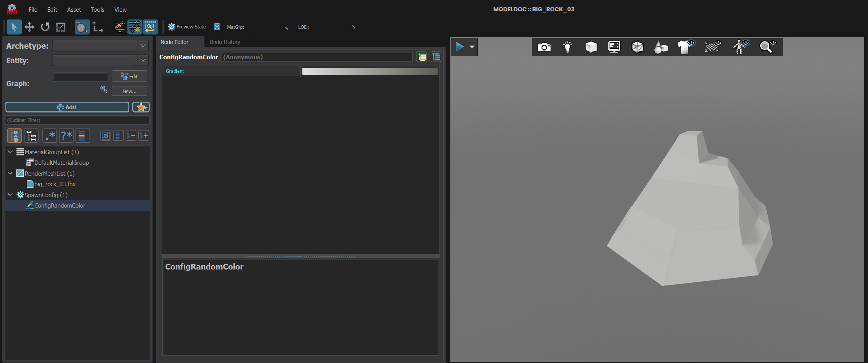Activate the selection arrow tool
This screenshot has width=868, height=363.
point(14,27)
